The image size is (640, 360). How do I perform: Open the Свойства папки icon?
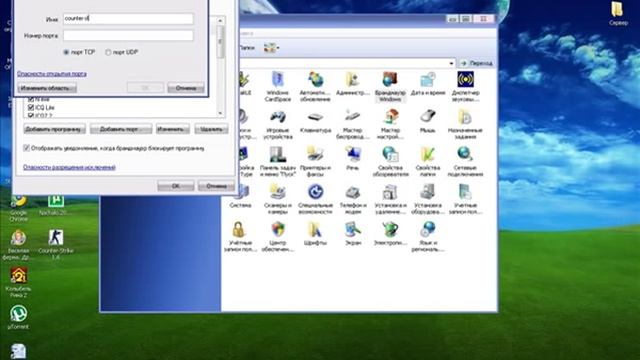[x=427, y=162]
